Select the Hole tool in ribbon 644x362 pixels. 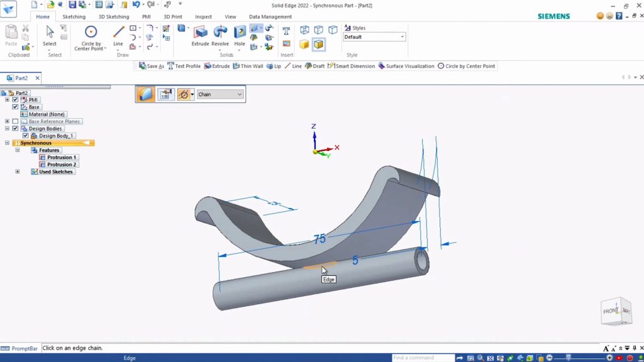point(240,36)
